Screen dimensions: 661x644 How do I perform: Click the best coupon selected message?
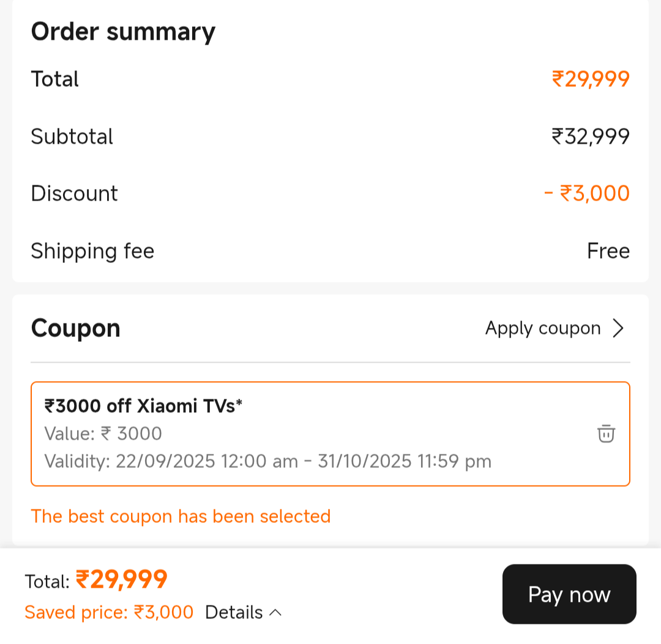point(181,516)
